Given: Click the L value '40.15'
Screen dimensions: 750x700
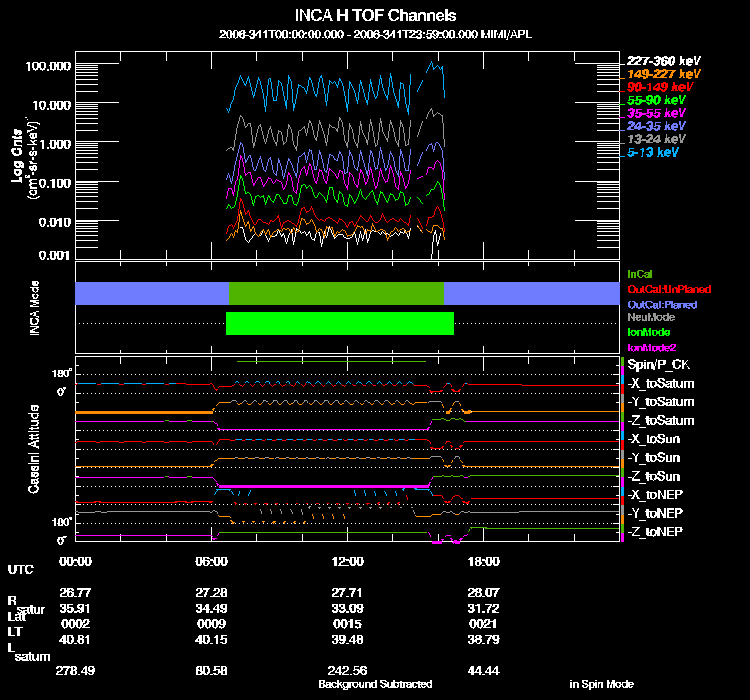Looking at the screenshot, I should pyautogui.click(x=211, y=640).
